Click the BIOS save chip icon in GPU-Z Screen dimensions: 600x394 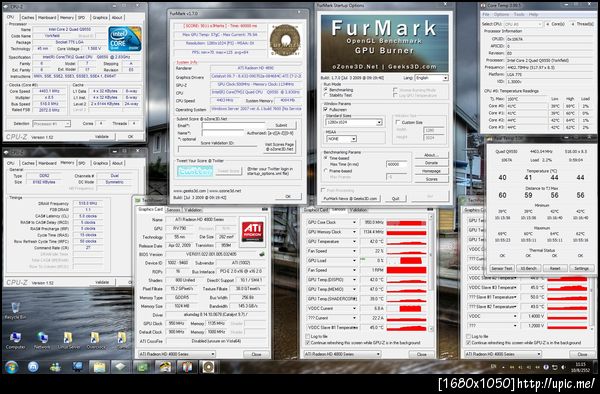pos(262,254)
